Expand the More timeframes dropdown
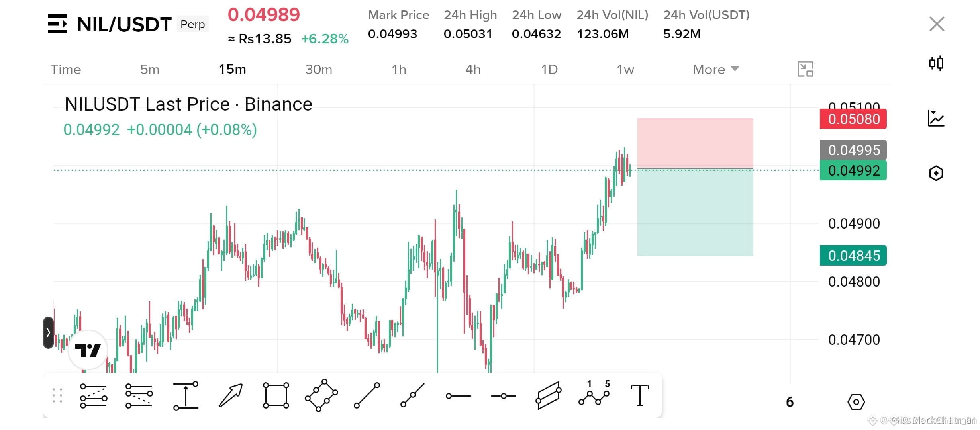 [716, 69]
